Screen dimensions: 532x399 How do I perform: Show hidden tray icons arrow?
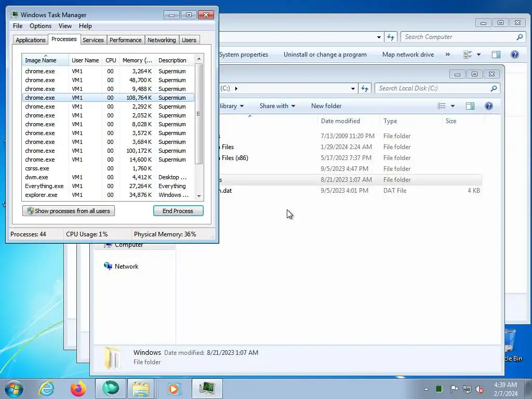tap(426, 389)
